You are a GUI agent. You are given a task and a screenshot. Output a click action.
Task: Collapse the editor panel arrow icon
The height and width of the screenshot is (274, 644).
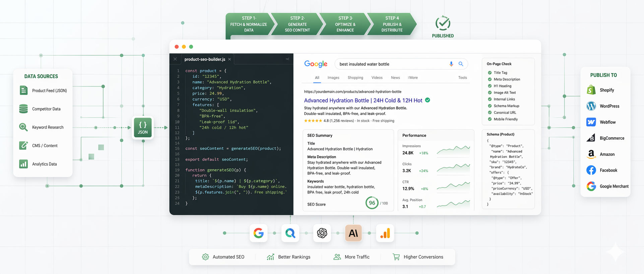pyautogui.click(x=287, y=59)
